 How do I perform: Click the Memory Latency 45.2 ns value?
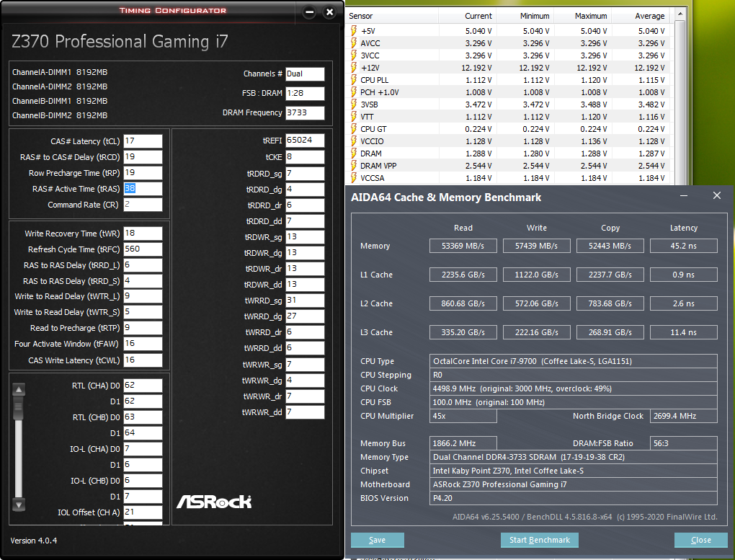pyautogui.click(x=684, y=246)
